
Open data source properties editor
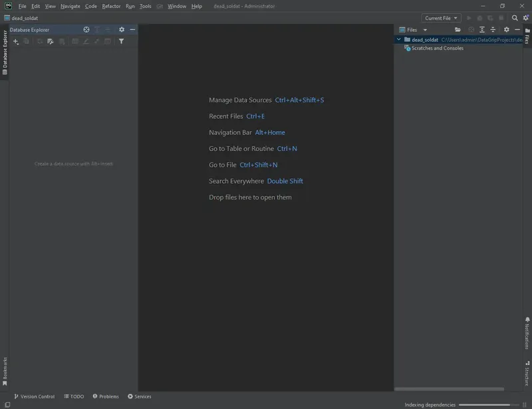click(50, 41)
